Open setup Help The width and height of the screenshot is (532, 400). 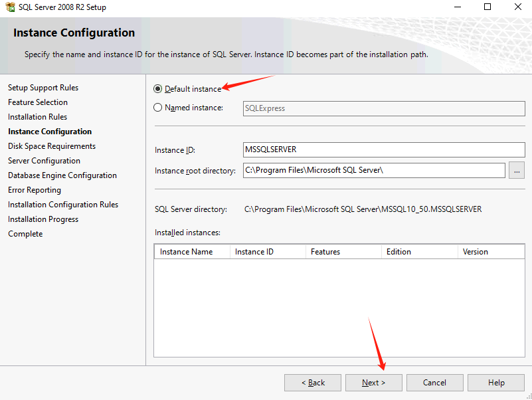pos(495,383)
